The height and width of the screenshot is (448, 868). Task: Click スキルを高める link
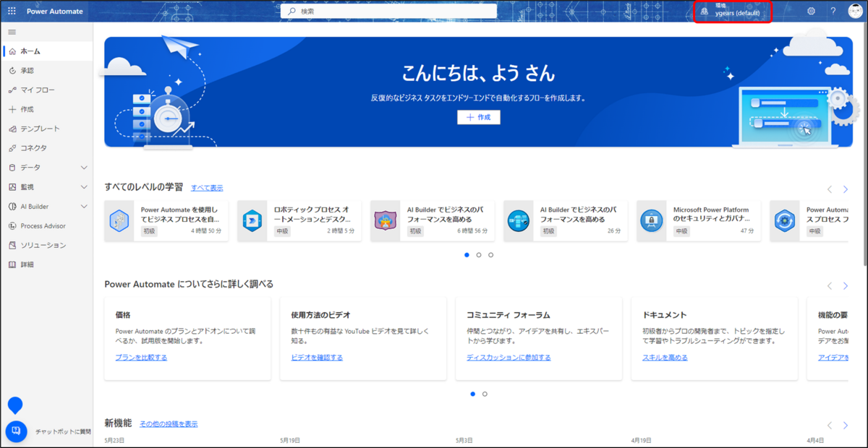pos(665,358)
